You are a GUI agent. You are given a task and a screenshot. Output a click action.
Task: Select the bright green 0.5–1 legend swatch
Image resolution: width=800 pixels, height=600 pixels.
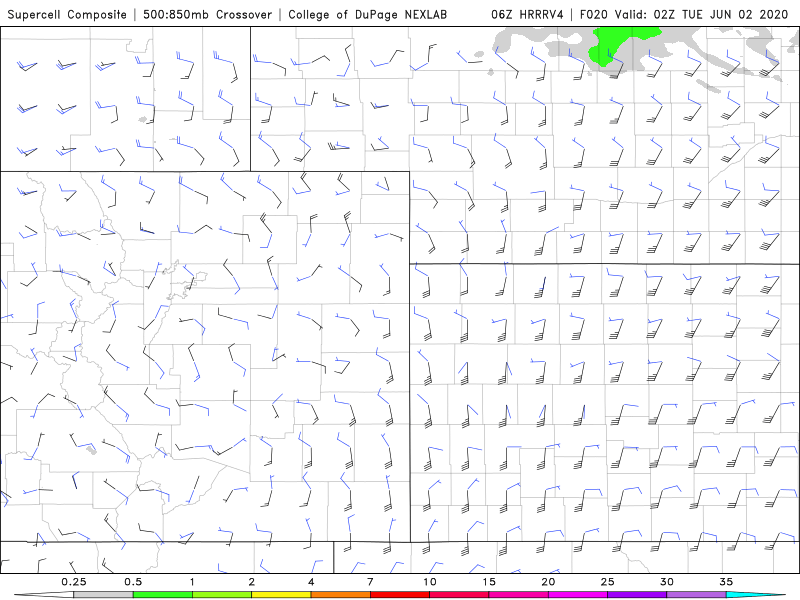[x=163, y=595]
